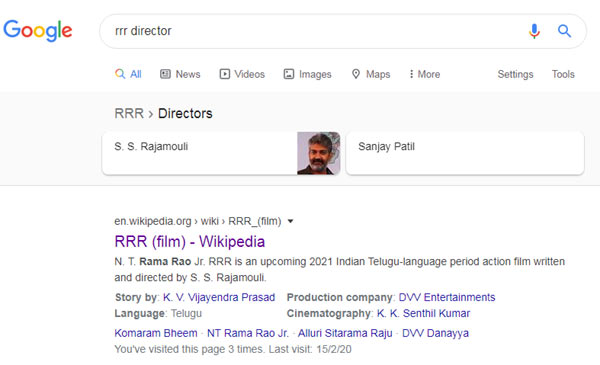The height and width of the screenshot is (365, 600).
Task: Click the Directors heading
Action: (x=185, y=113)
